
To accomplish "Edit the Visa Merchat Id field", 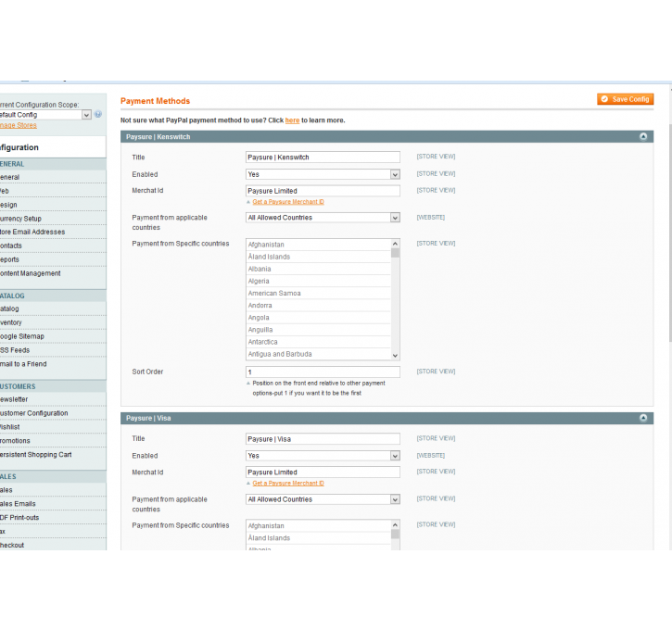I will tap(323, 472).
